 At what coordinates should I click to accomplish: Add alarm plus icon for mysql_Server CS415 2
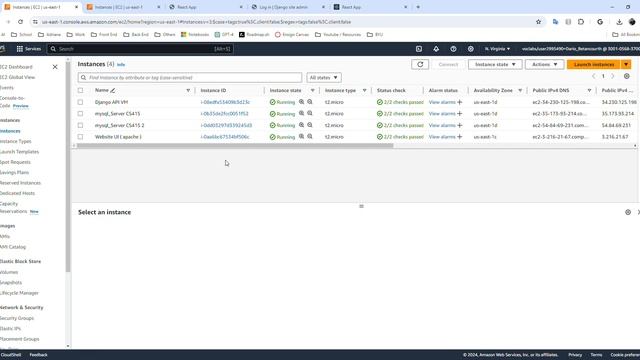click(460, 125)
